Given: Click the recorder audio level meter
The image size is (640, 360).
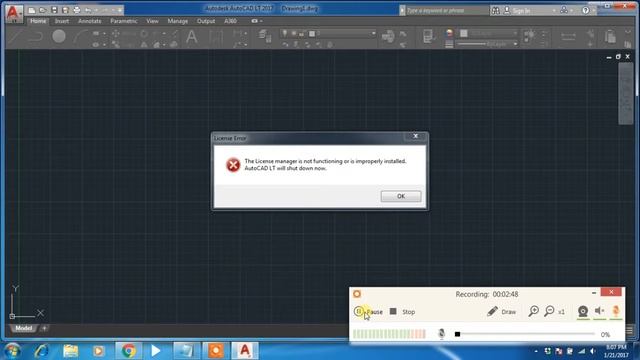Looking at the screenshot, I should [389, 334].
